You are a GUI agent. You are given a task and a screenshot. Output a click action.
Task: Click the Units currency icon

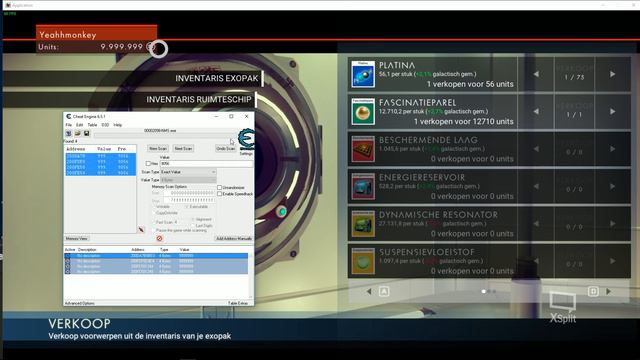tap(150, 47)
